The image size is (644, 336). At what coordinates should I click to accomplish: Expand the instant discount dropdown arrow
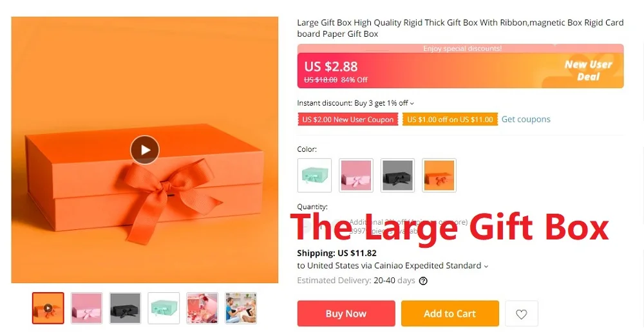click(x=412, y=104)
